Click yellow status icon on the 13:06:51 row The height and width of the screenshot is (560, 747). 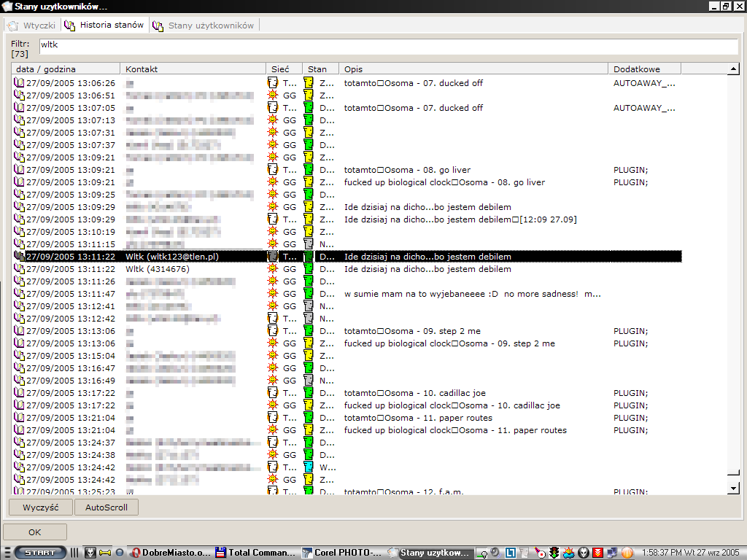pos(309,96)
